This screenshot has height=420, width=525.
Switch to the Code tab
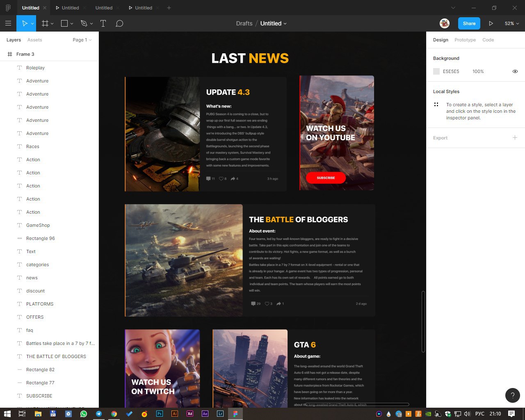[488, 40]
